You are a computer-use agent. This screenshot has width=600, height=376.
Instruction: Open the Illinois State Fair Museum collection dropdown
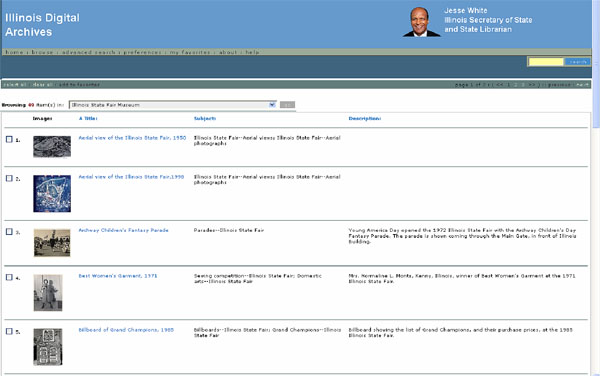click(173, 105)
